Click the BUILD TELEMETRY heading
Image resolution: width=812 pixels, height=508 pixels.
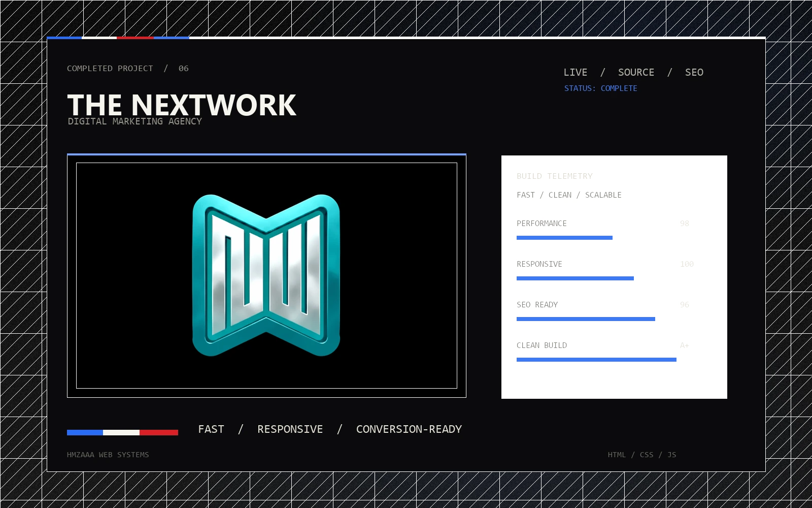click(554, 176)
